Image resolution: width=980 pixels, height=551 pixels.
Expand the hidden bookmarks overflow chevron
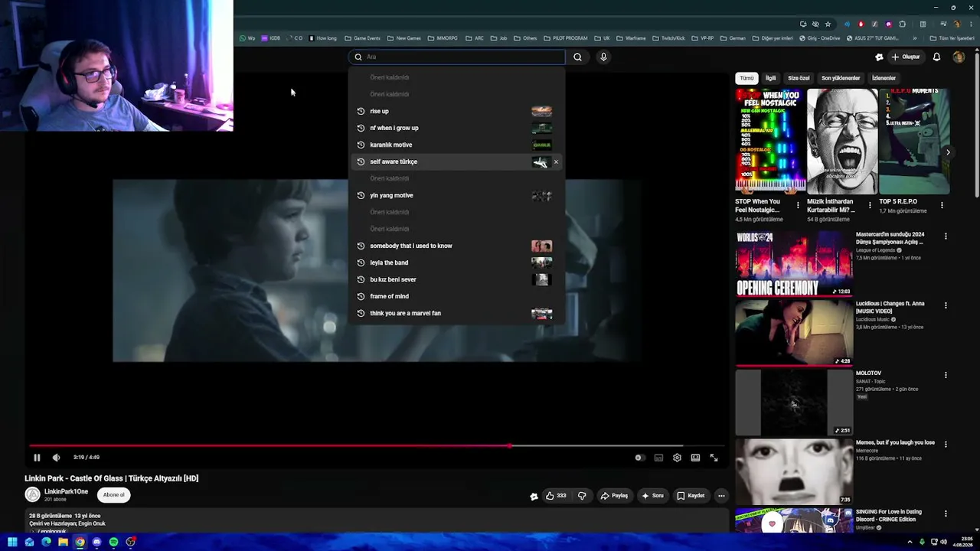(x=914, y=38)
